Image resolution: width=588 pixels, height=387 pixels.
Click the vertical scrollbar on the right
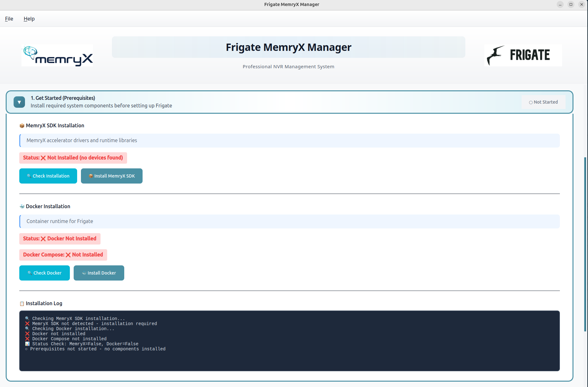(585, 243)
